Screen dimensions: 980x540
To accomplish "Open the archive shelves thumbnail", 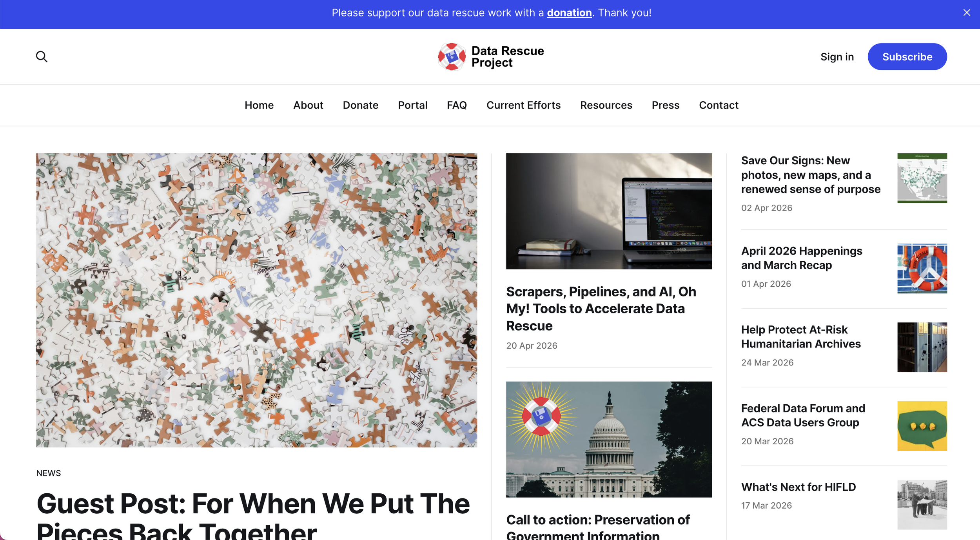I will tap(922, 347).
